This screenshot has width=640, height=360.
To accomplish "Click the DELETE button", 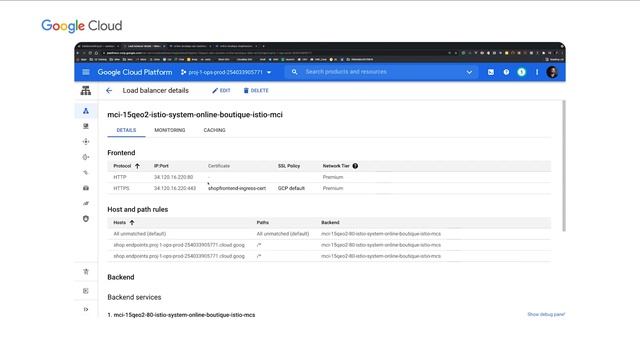I will coord(256,91).
